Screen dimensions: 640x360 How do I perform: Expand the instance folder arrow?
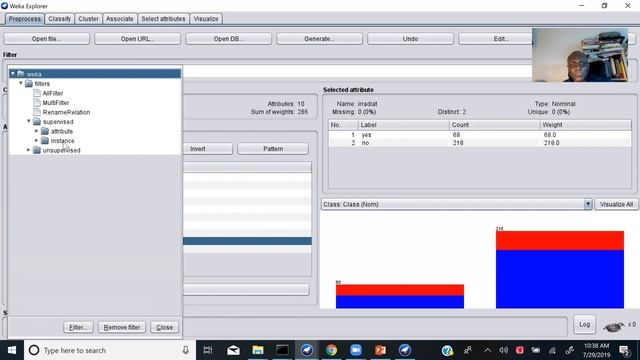click(36, 140)
